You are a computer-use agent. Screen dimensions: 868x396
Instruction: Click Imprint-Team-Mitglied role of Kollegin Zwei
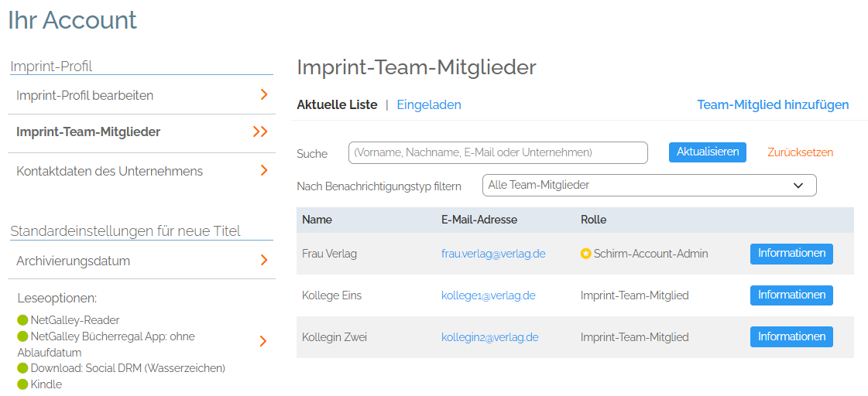(x=634, y=336)
